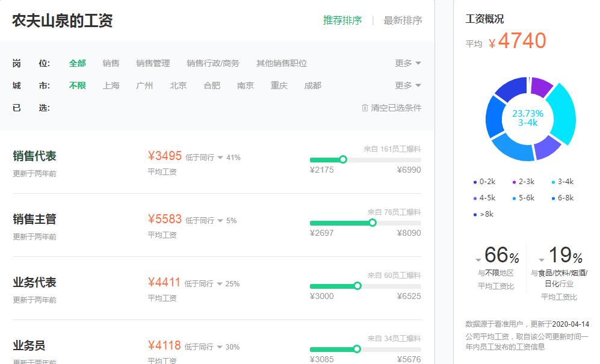Click the trash icon beside 清空已选条件

(365, 108)
